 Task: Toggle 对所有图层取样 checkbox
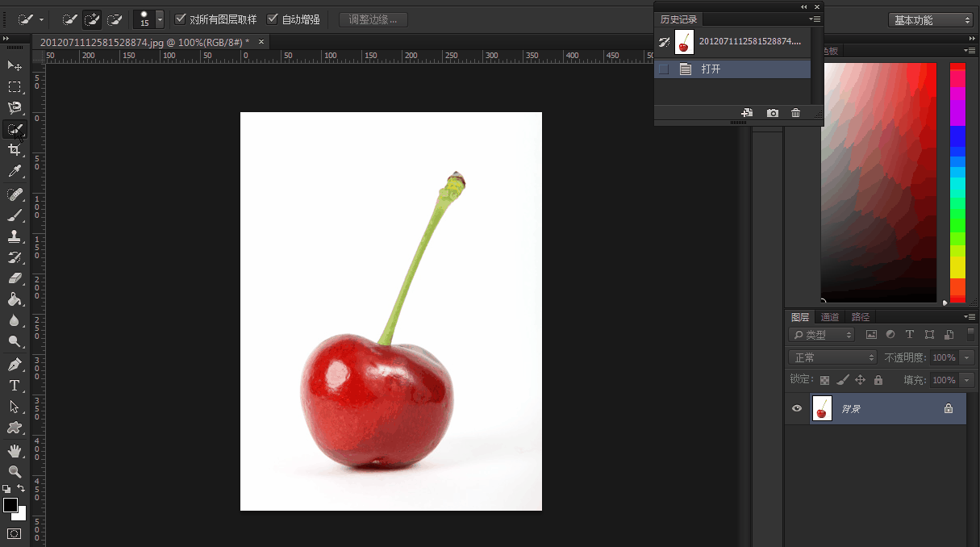pyautogui.click(x=181, y=19)
